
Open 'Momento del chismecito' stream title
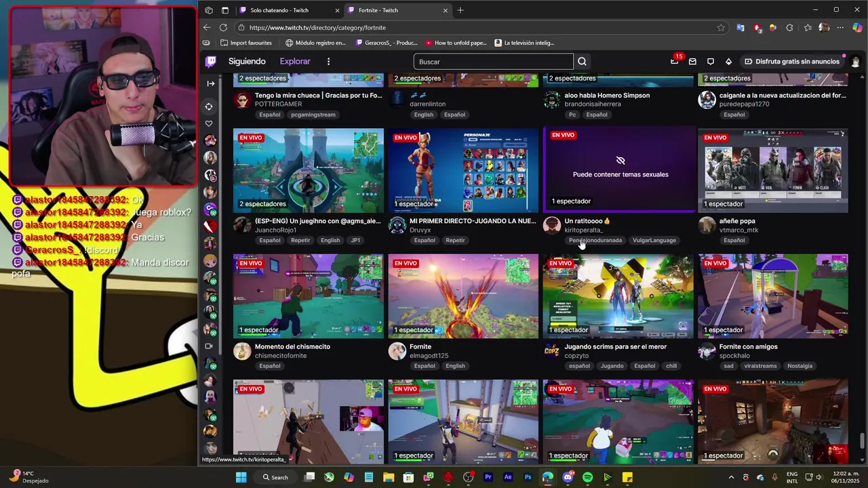pyautogui.click(x=292, y=346)
